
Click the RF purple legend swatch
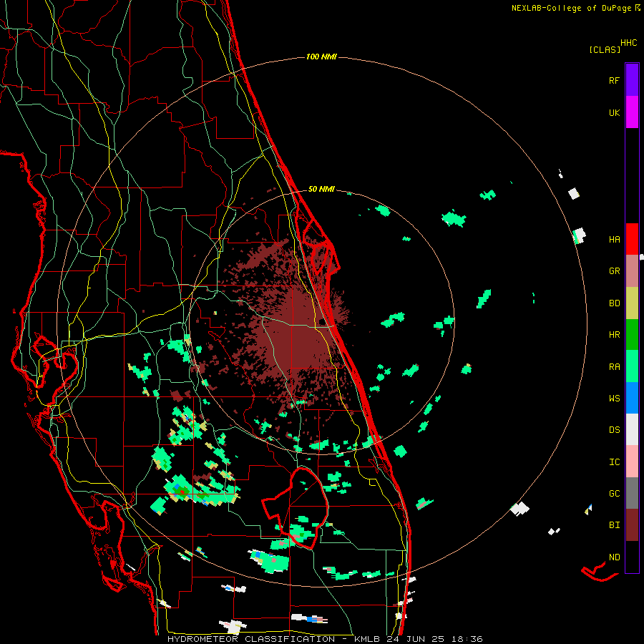(x=632, y=80)
